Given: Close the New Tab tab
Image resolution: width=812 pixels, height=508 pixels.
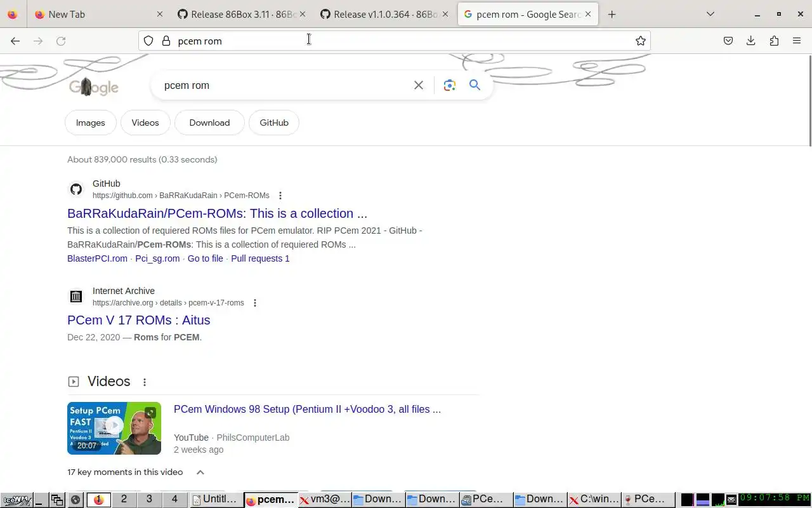Looking at the screenshot, I should 160,14.
